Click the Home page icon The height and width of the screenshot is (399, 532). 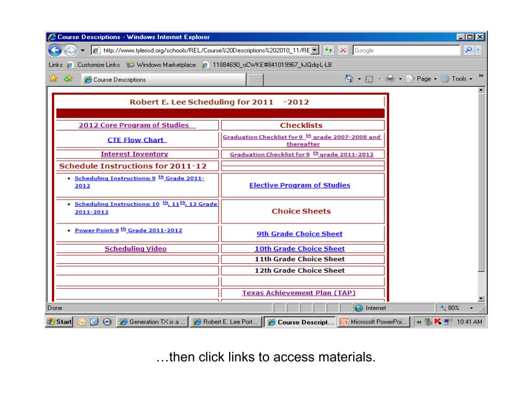349,79
